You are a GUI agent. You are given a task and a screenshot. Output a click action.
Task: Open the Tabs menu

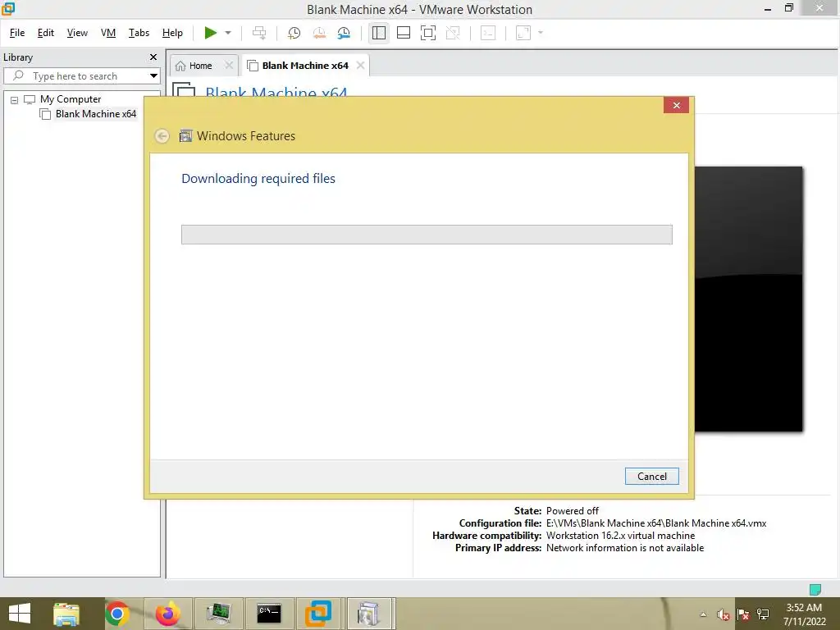139,33
